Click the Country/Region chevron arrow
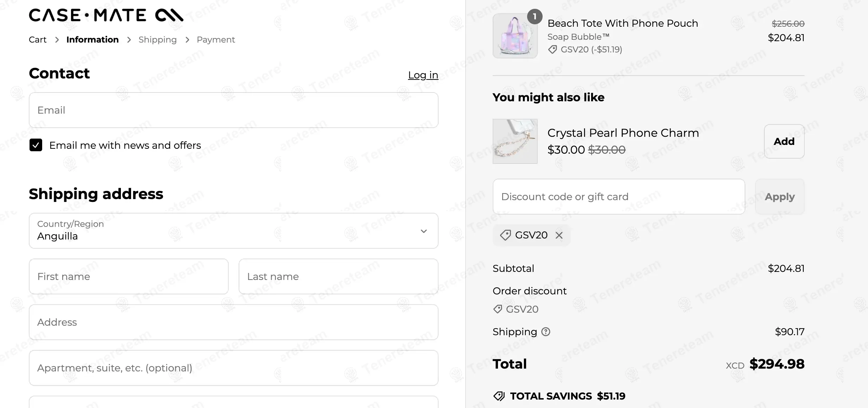This screenshot has width=868, height=408. coord(424,231)
